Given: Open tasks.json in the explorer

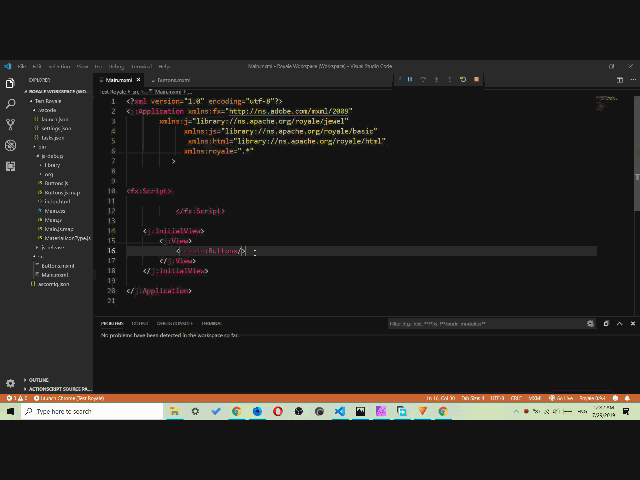Looking at the screenshot, I should 52,138.
